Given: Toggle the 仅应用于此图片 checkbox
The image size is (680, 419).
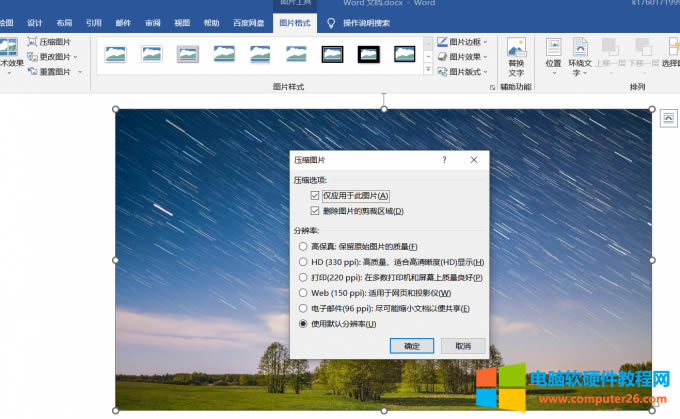Looking at the screenshot, I should (316, 196).
